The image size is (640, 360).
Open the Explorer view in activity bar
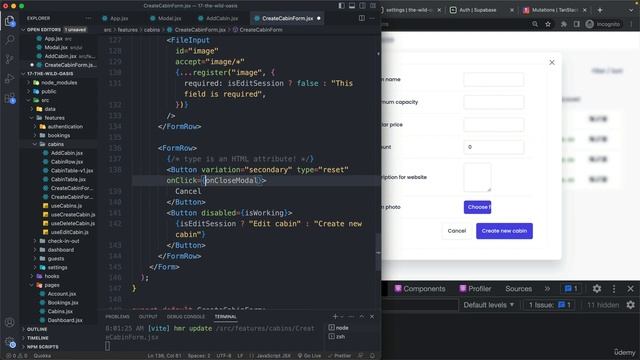9,21
